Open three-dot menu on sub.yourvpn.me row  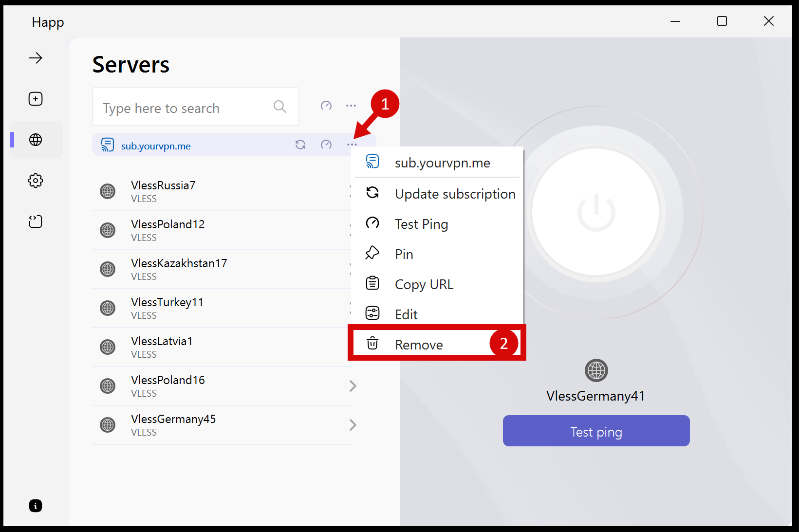tap(352, 145)
